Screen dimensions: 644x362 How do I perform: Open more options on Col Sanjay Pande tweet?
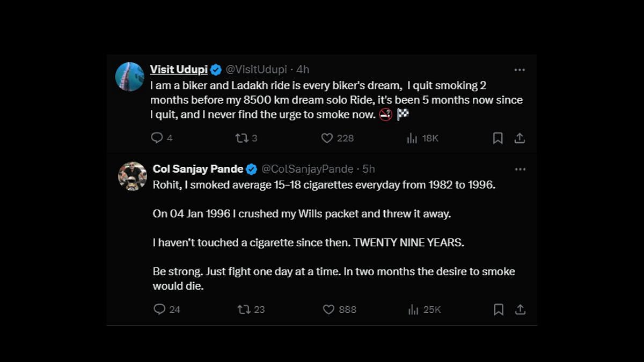coord(520,169)
